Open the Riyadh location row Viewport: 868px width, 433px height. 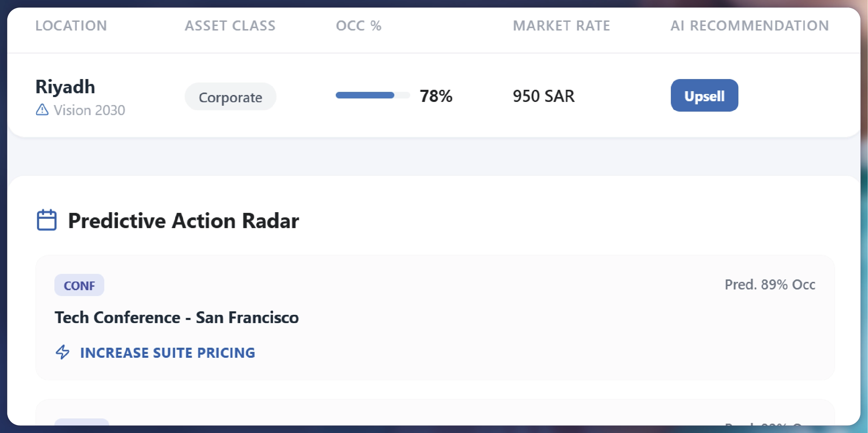65,87
